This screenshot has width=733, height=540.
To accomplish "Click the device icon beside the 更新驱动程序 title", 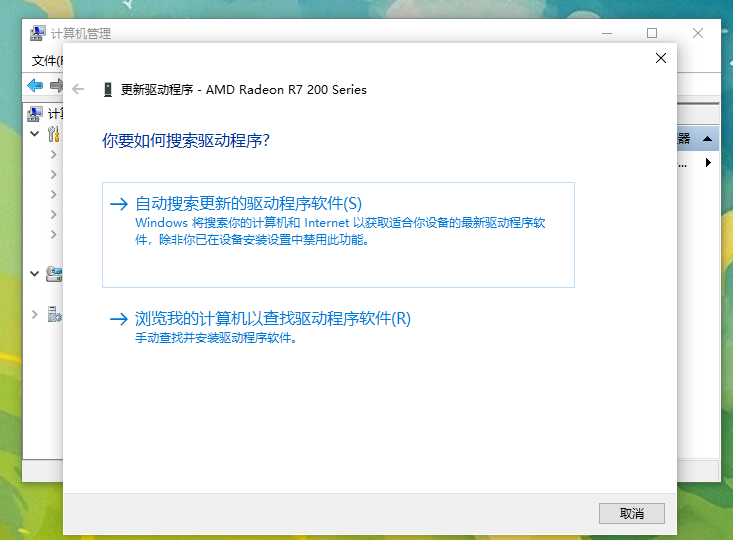I will [x=108, y=89].
